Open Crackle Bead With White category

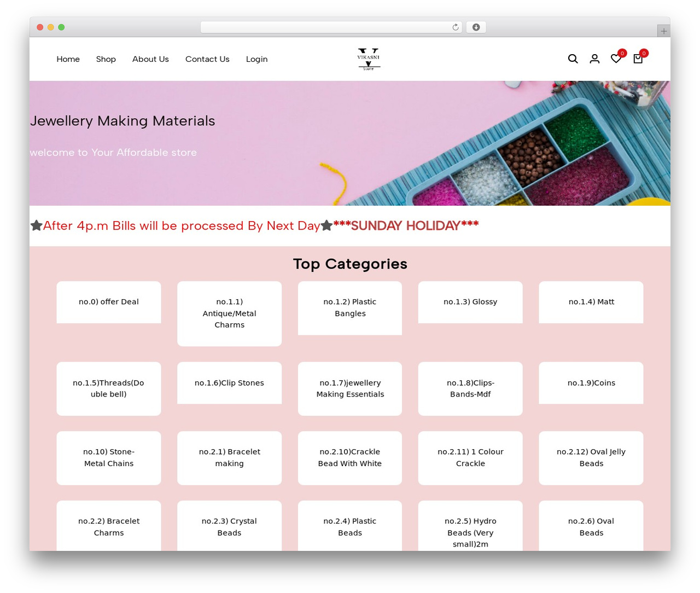pyautogui.click(x=350, y=458)
